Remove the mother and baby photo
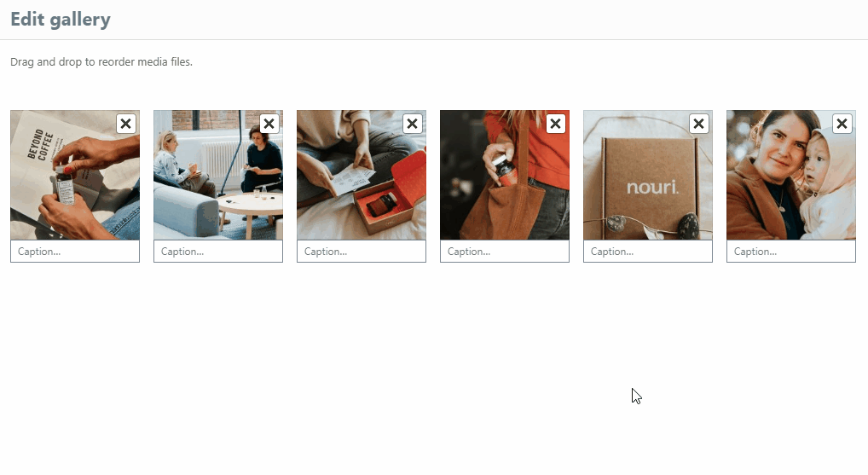 pos(842,124)
